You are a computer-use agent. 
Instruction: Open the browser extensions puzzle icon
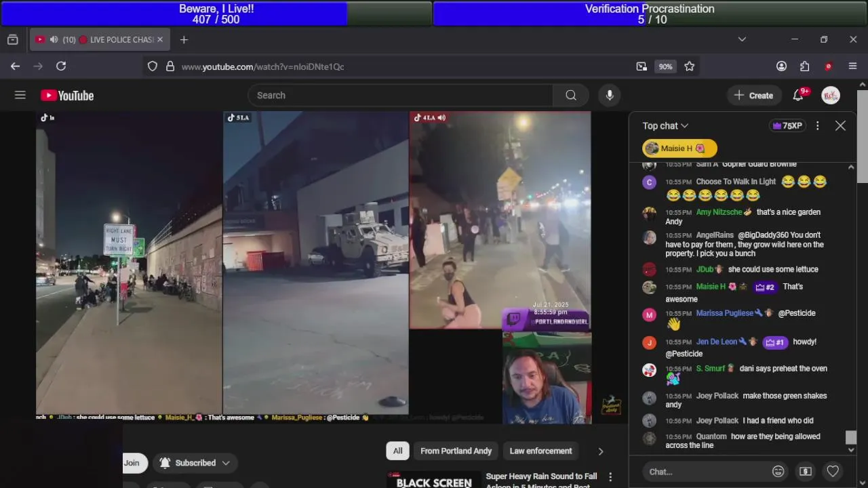coord(805,66)
